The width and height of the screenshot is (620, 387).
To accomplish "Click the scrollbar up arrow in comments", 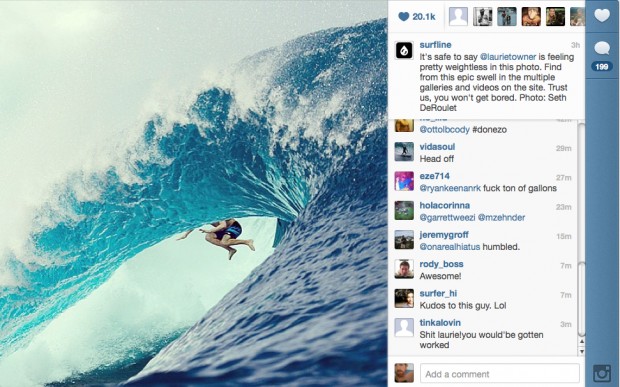I will (x=581, y=342).
